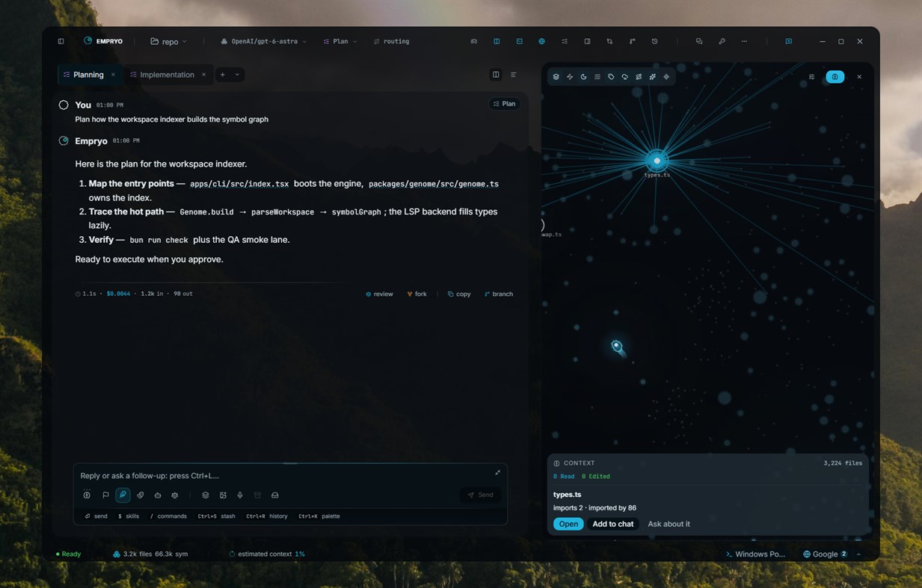Viewport: 922px width, 588px height.
Task: Click the reply input field
Action: point(284,476)
